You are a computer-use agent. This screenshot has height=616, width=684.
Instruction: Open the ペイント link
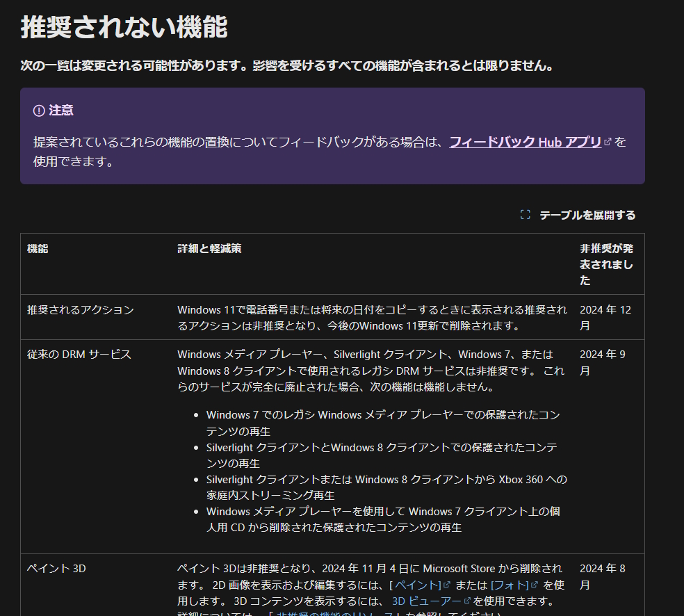point(417,585)
